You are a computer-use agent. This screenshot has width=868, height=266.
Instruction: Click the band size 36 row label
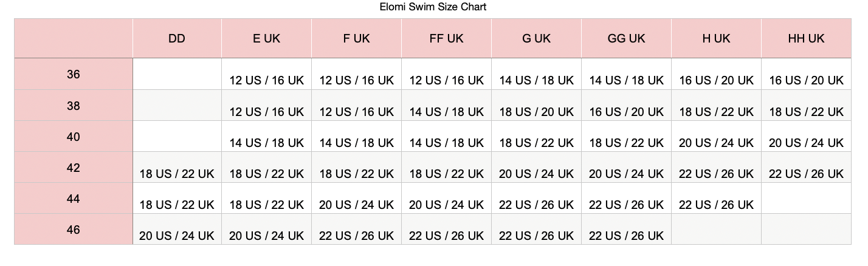click(73, 75)
